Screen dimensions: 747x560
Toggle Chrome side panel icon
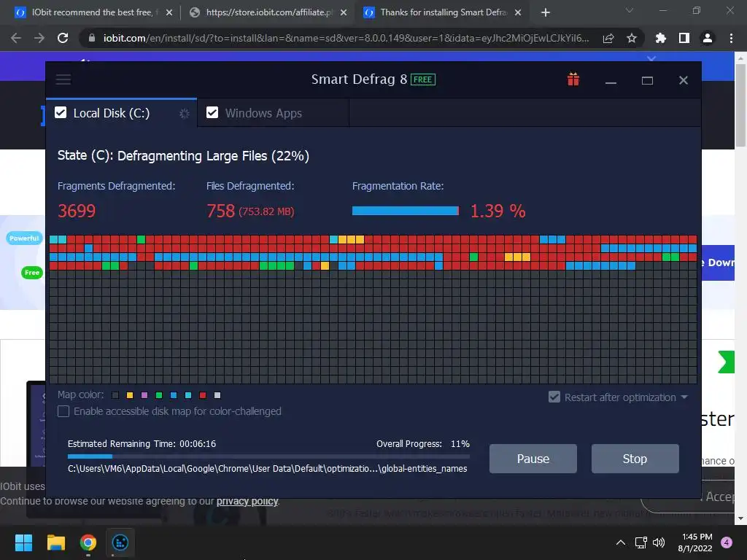point(684,38)
